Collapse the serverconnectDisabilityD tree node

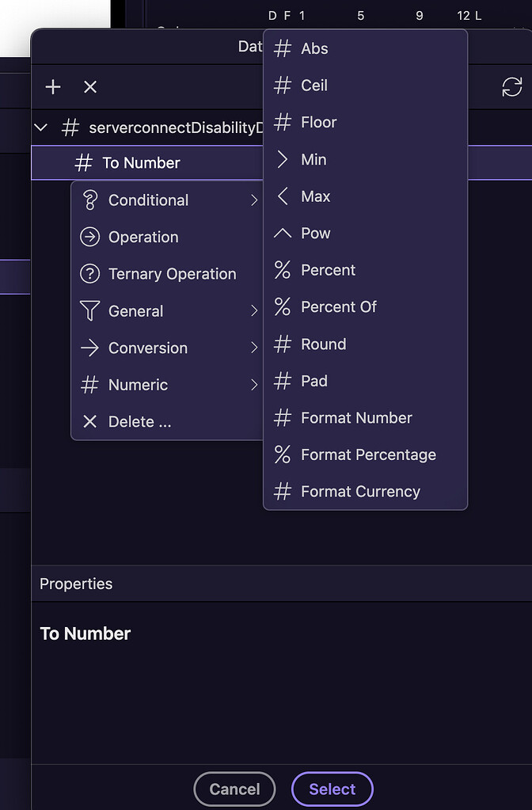[x=40, y=127]
